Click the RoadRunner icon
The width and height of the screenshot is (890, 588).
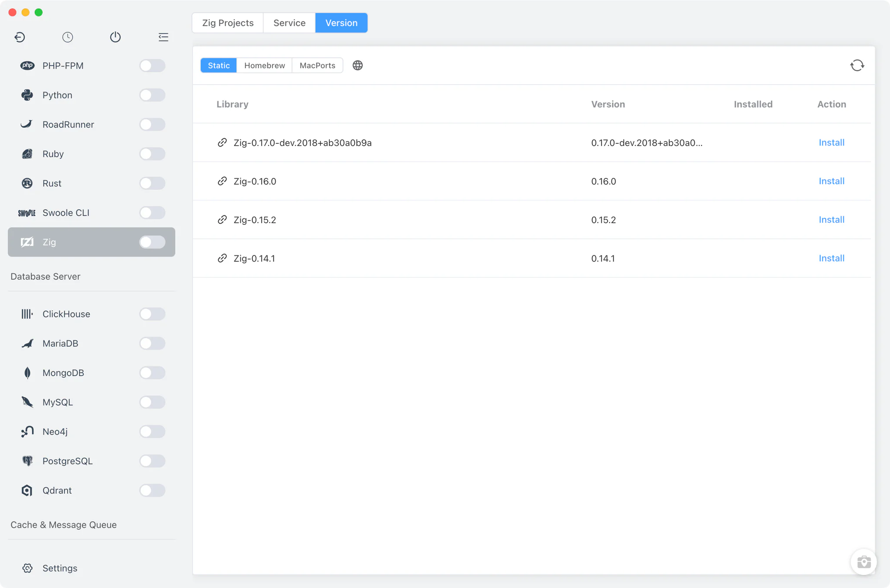(x=27, y=124)
